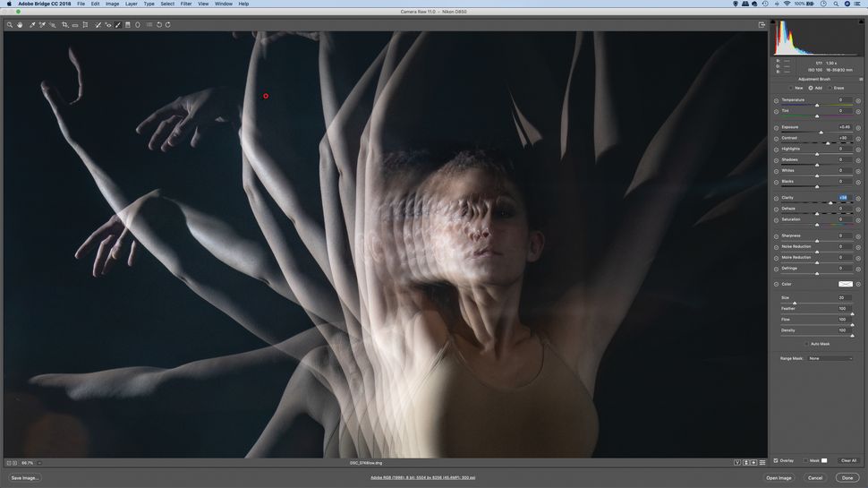Image resolution: width=868 pixels, height=488 pixels.
Task: Click the Clarity slider handle
Action: pos(830,202)
